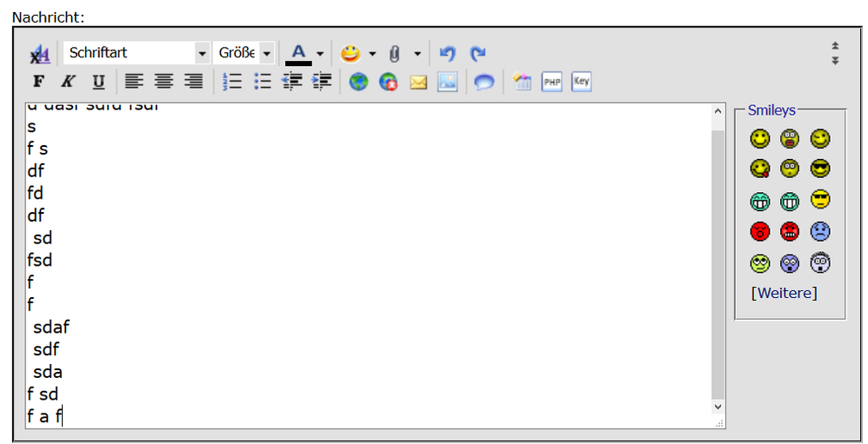
Task: Insert a bulleted list
Action: (x=263, y=82)
